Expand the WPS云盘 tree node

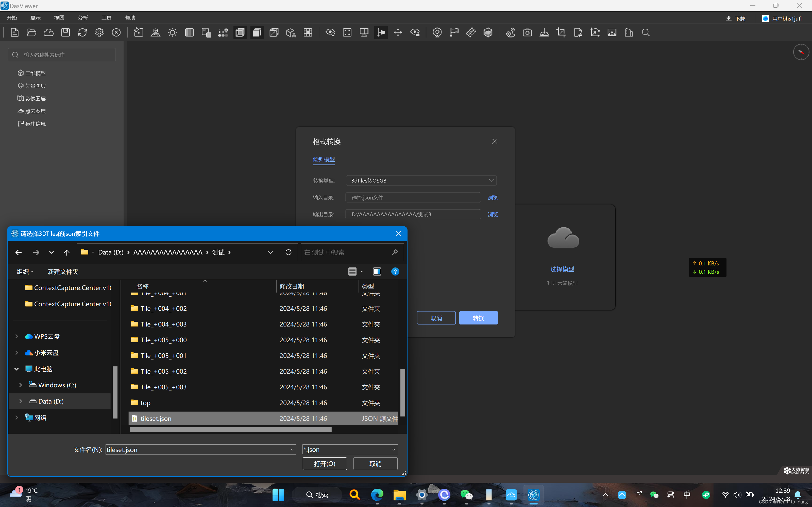coord(16,336)
